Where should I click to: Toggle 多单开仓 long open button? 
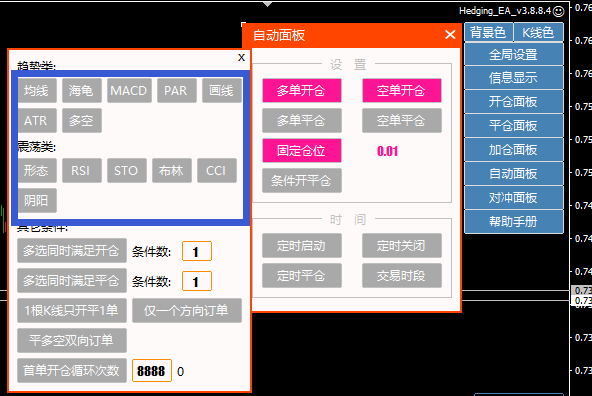[x=302, y=91]
